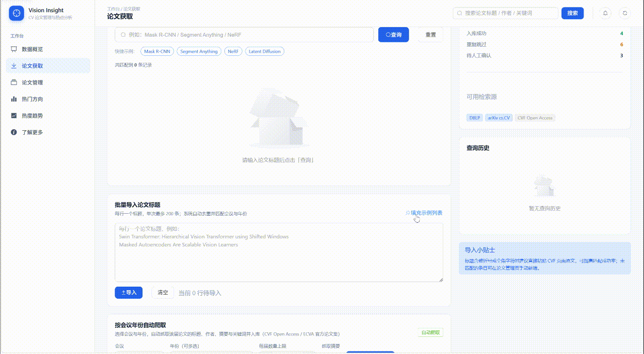Pick the Segment Anything quick example

199,51
